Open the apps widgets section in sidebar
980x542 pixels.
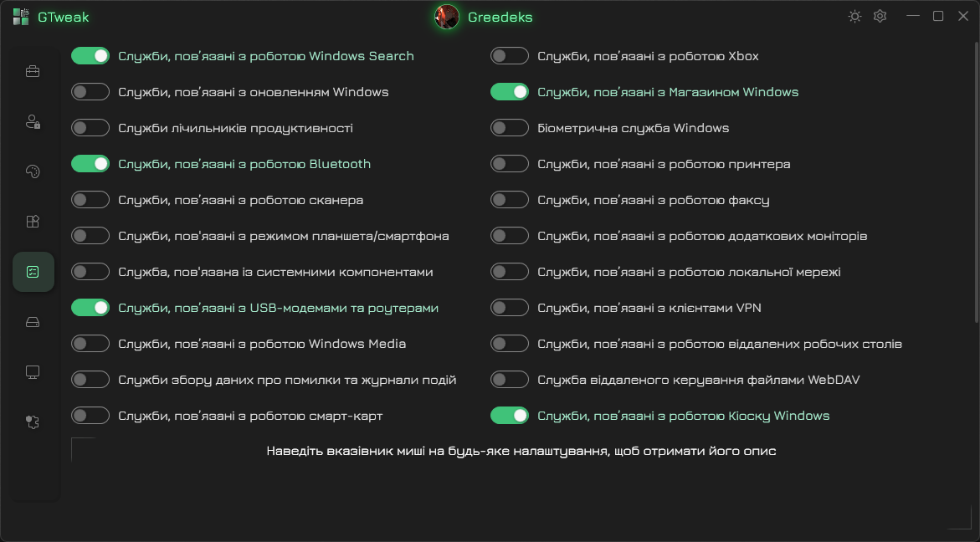pos(33,222)
